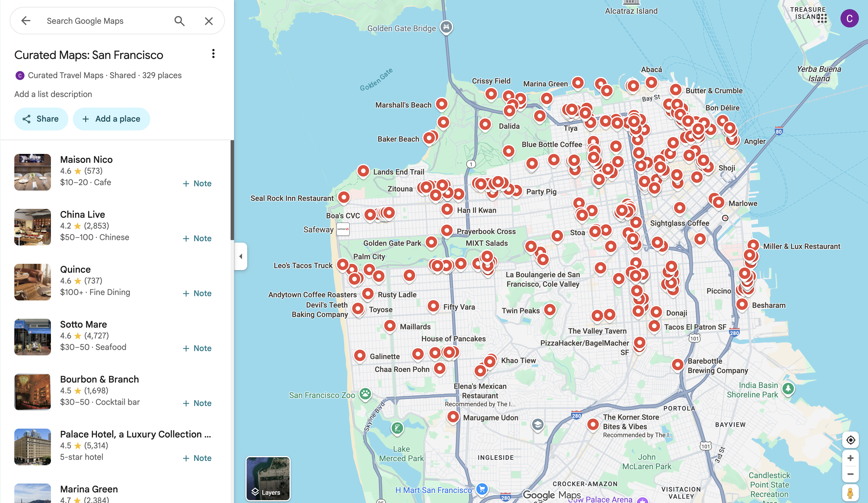Collapse the side panel arrow
The height and width of the screenshot is (503, 868).
point(241,256)
